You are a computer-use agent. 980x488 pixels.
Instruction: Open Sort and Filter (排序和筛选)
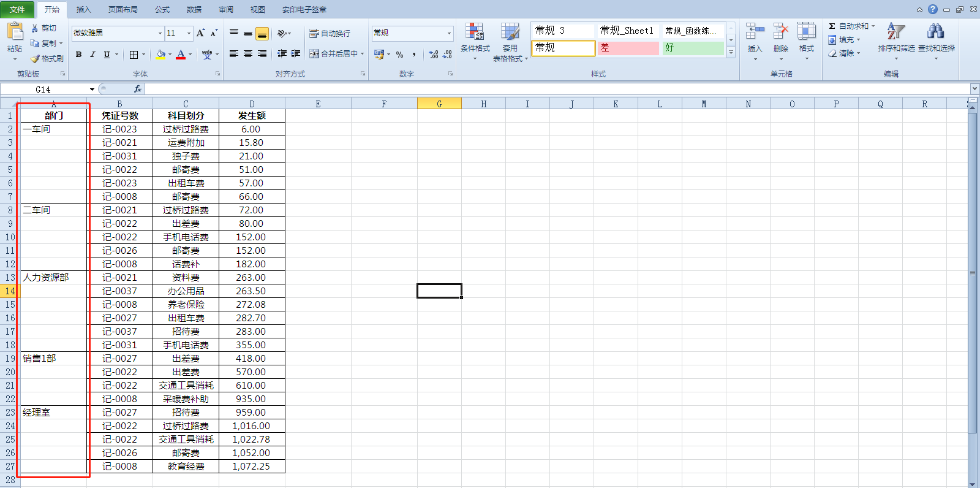[x=896, y=41]
